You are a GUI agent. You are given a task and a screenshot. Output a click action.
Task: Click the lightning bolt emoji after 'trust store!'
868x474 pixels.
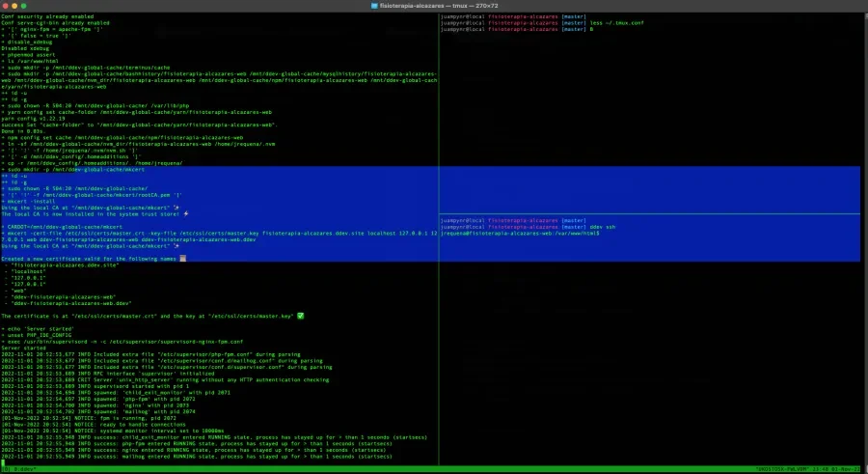(186, 214)
